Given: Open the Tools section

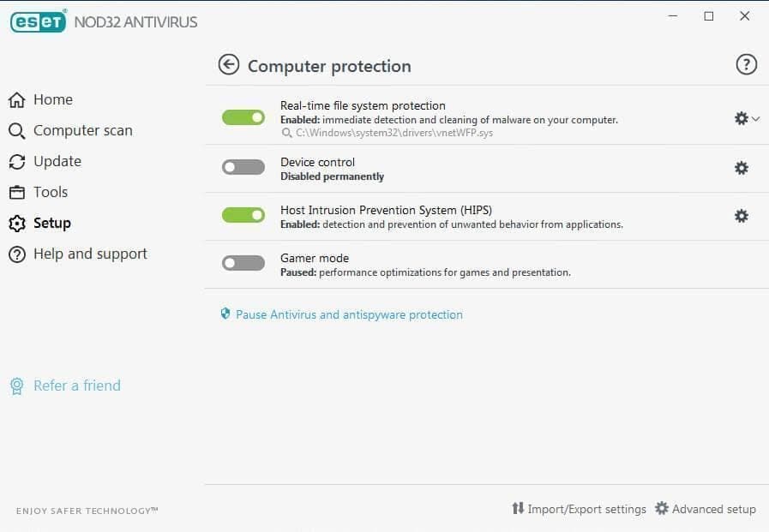Looking at the screenshot, I should (50, 192).
